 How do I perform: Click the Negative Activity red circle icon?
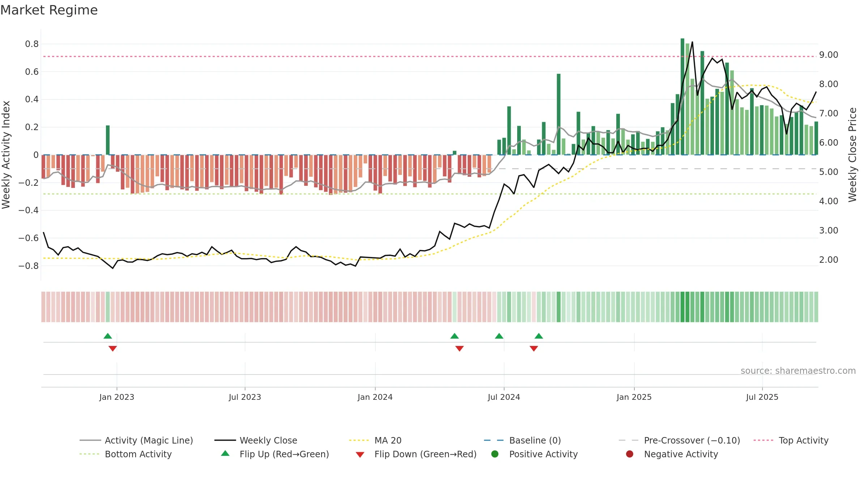(x=630, y=454)
